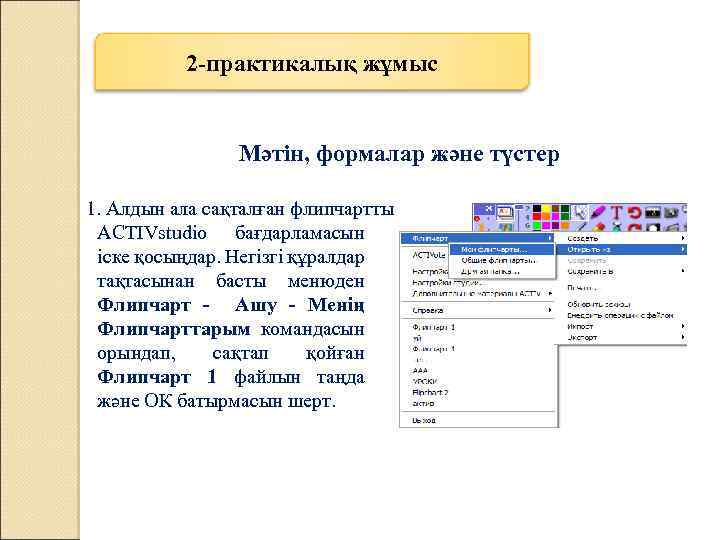Open the Справка menu item
The image size is (720, 540).
pos(478,310)
